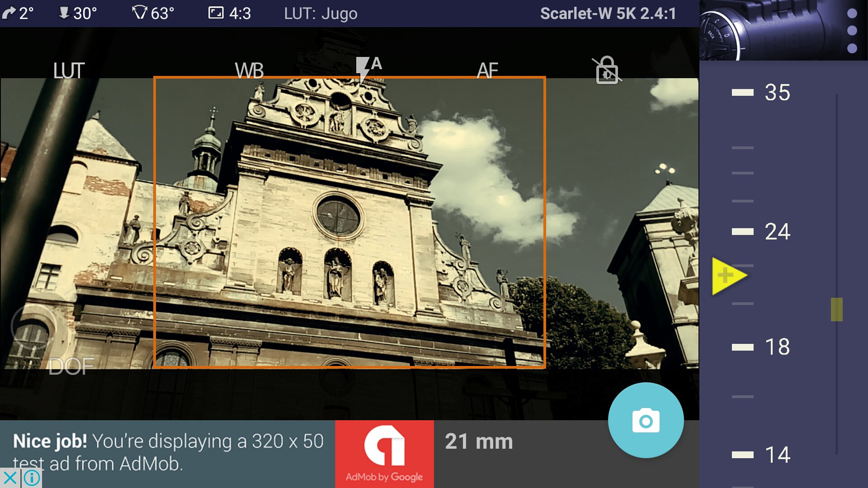
Task: Change the Scarlet-W 5K 2.4:1 camera format
Action: [x=608, y=13]
